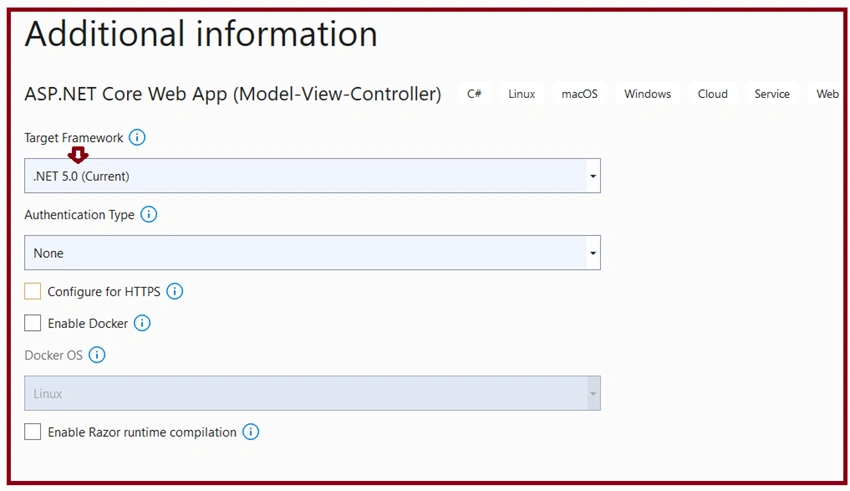Click the Configure for HTTPS label text

104,292
